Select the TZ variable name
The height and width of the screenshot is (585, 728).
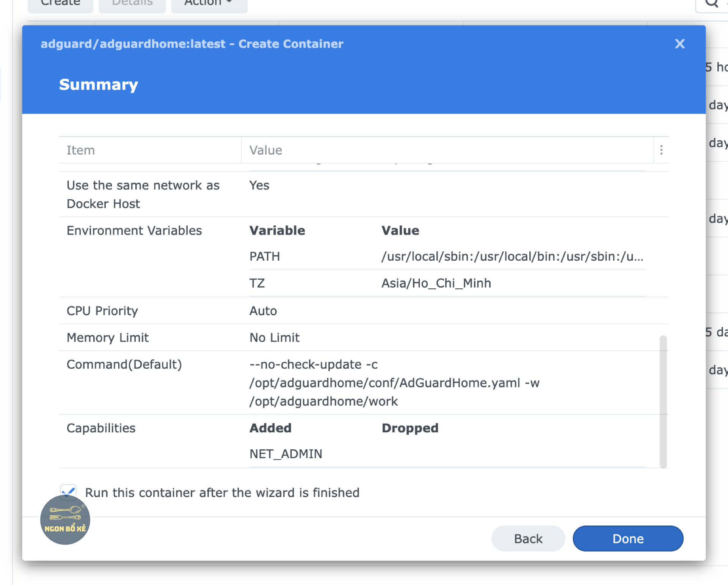point(257,283)
